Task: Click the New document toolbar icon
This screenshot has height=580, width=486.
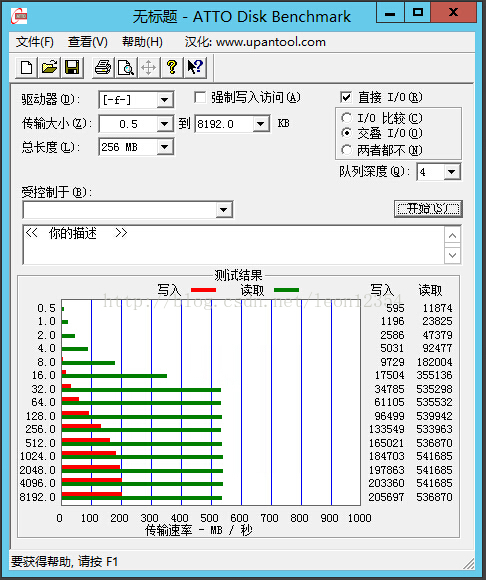Action: (x=26, y=67)
